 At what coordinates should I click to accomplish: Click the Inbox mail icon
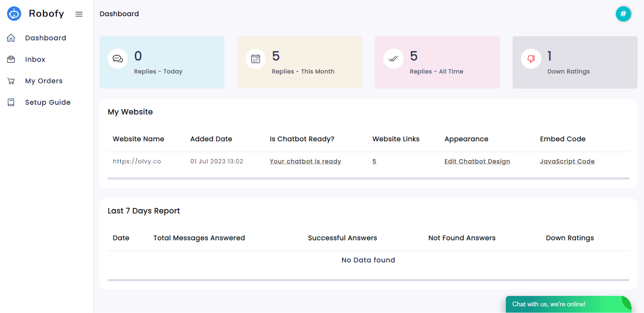tap(11, 60)
